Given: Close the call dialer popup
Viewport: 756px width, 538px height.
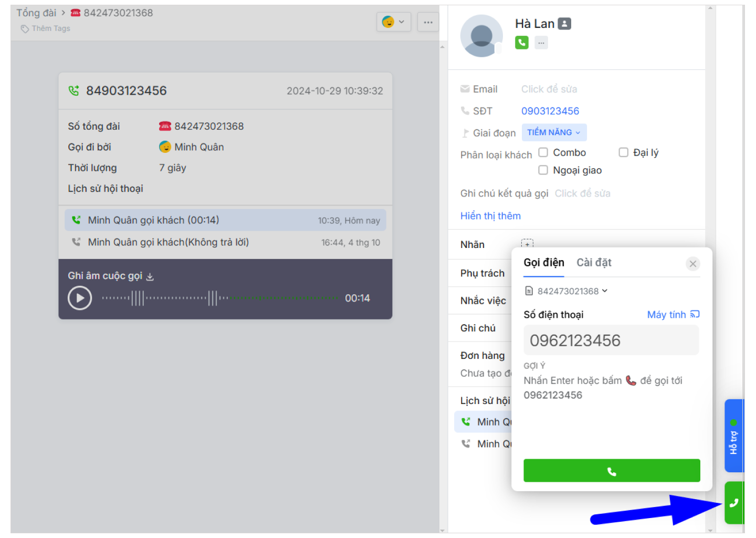Looking at the screenshot, I should click(692, 264).
